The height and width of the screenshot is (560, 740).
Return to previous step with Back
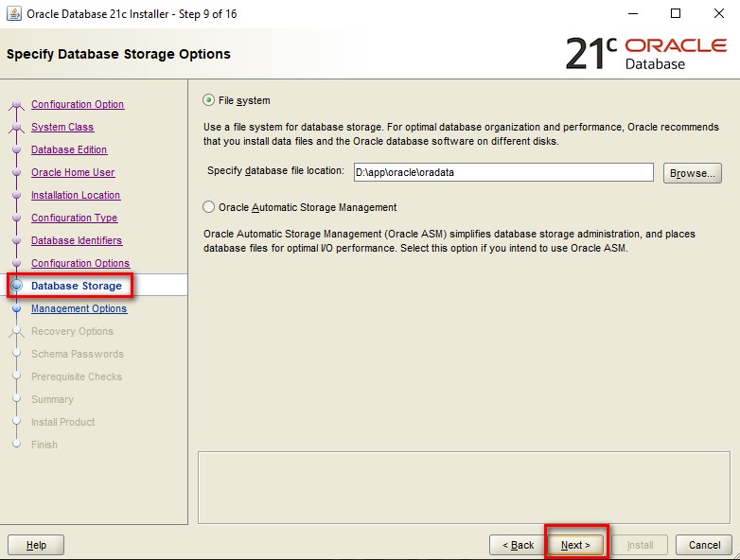point(518,545)
